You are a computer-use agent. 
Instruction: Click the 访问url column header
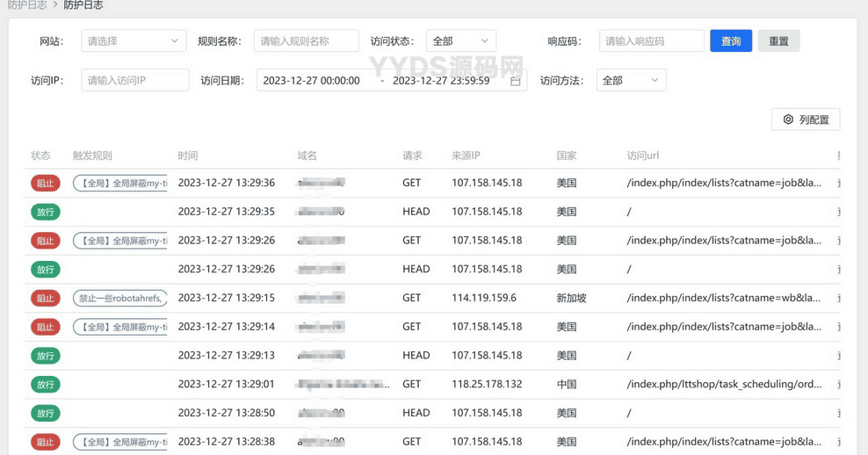coord(643,155)
